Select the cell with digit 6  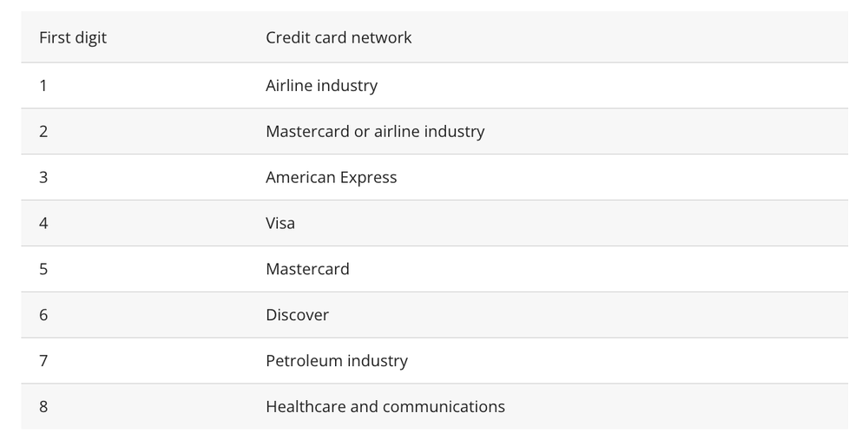(x=43, y=316)
